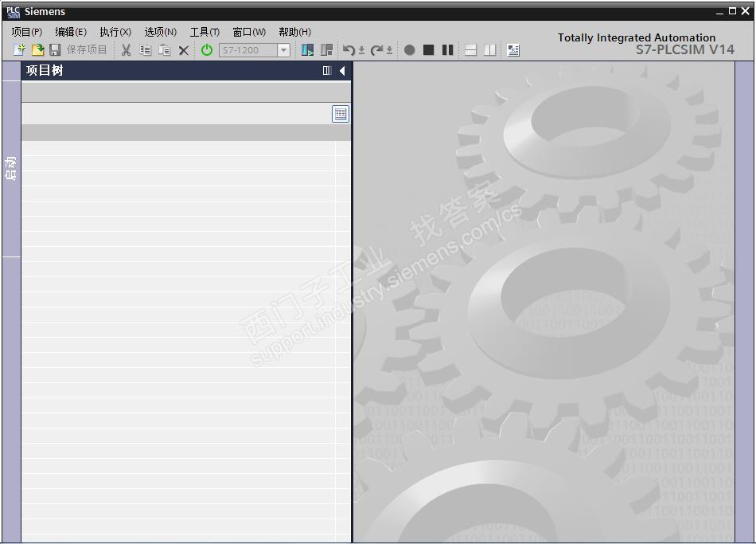Collapse the 项目树 panel with arrow
The image size is (756, 544).
point(342,70)
